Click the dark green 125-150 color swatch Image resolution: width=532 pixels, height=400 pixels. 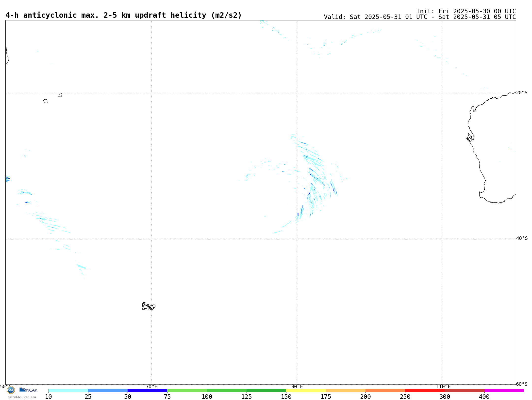click(266, 391)
